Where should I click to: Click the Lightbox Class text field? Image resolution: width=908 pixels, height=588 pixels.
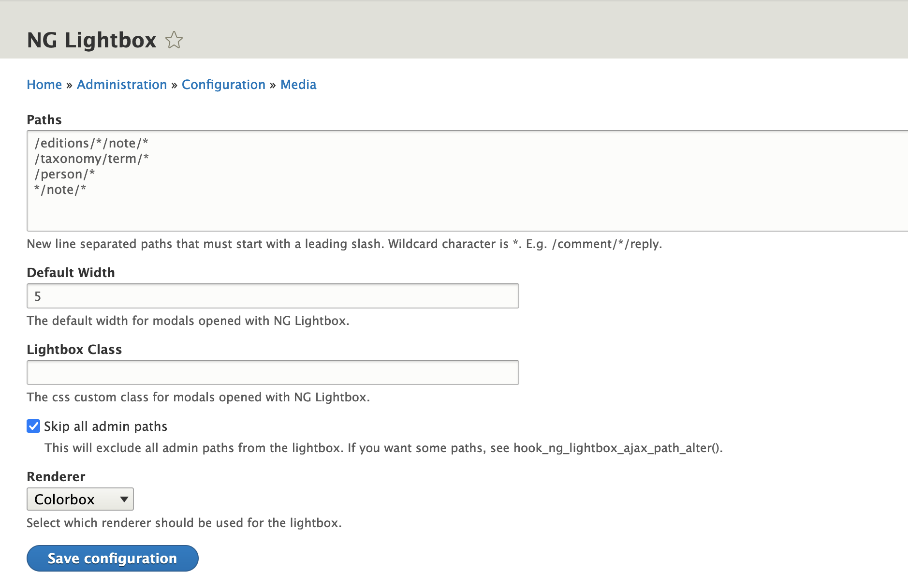tap(273, 372)
